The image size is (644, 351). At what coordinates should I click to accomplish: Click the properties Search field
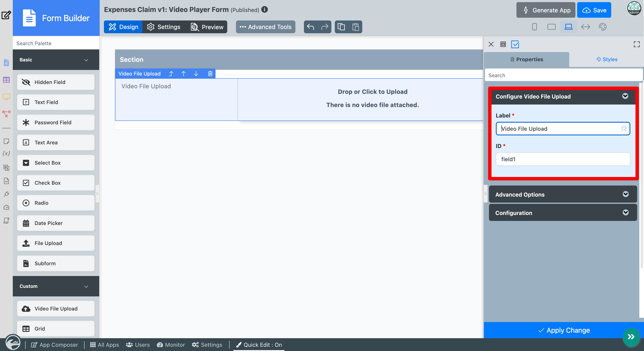tap(563, 75)
